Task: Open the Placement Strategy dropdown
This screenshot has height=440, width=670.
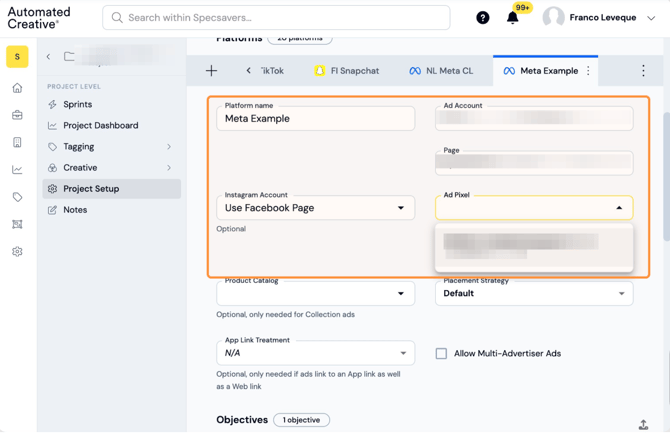Action: coord(534,293)
